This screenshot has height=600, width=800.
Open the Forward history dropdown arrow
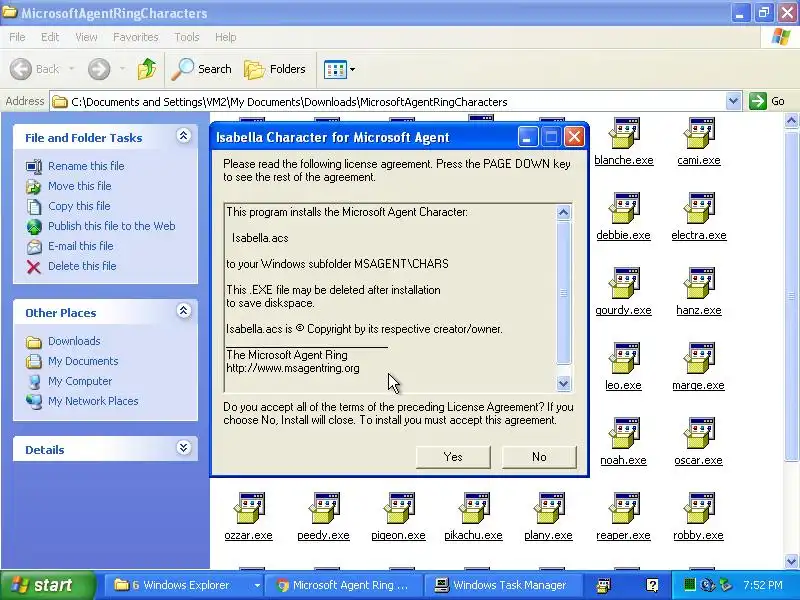click(122, 69)
